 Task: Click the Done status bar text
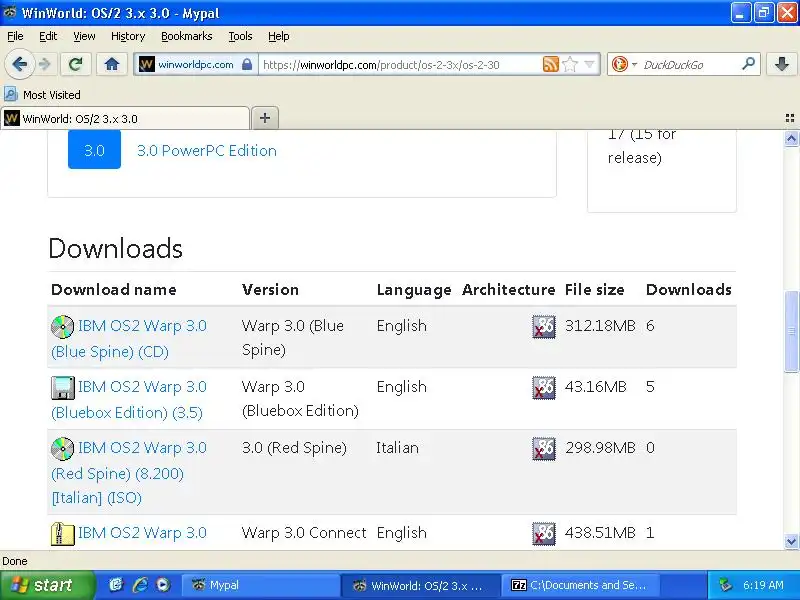15,561
